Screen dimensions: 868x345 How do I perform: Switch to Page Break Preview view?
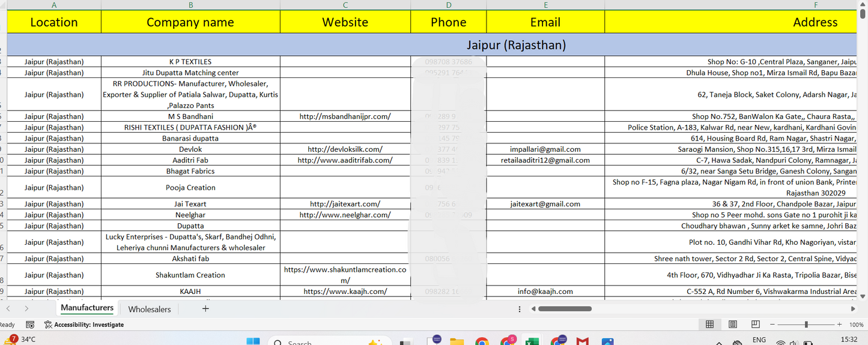pyautogui.click(x=755, y=324)
